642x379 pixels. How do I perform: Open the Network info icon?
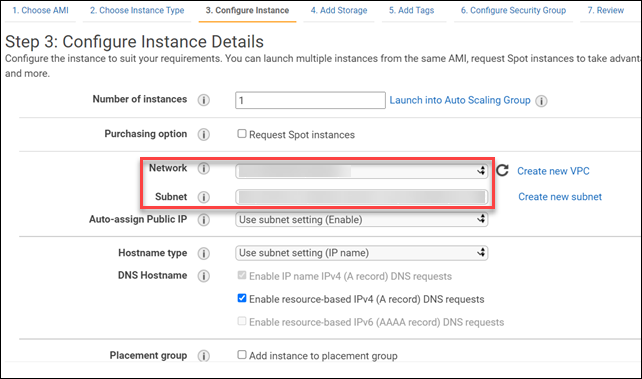pyautogui.click(x=203, y=168)
